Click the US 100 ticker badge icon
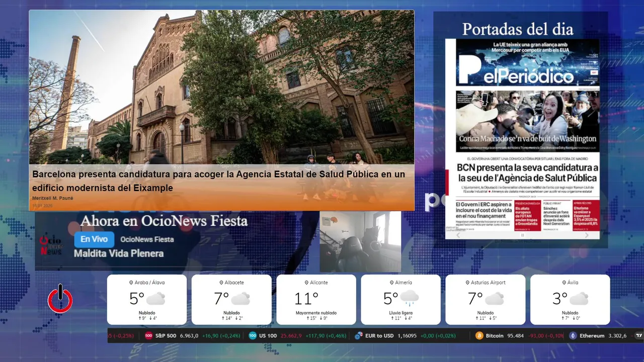 point(253,335)
